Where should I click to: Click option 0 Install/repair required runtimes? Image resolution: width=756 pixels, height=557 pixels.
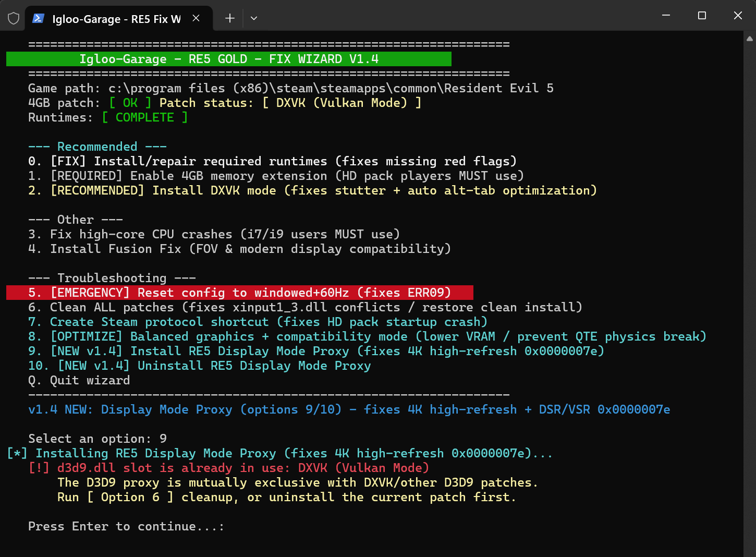click(272, 161)
